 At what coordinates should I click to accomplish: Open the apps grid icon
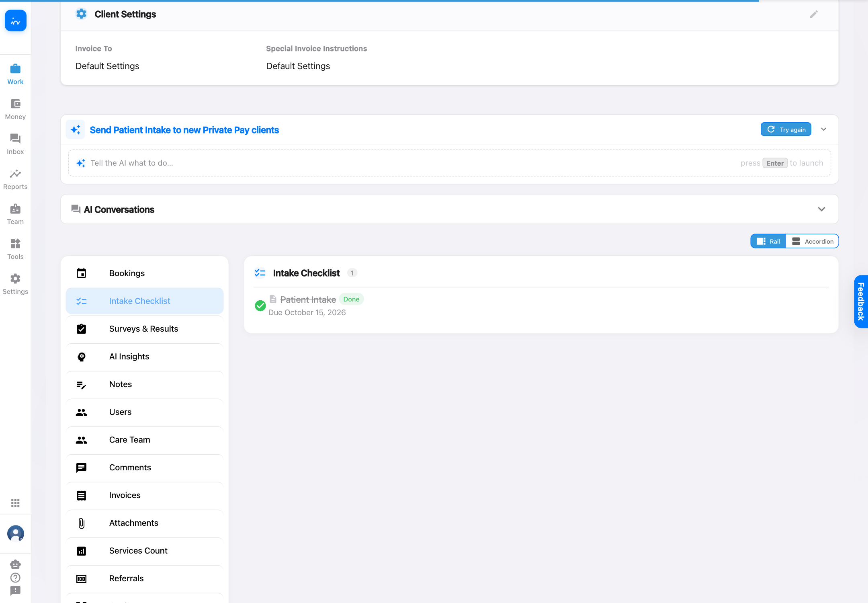[15, 503]
